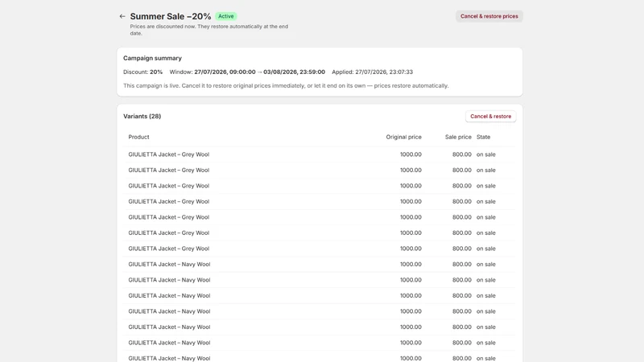This screenshot has width=644, height=362.
Task: Click the Variants (28) heading
Action: 142,117
